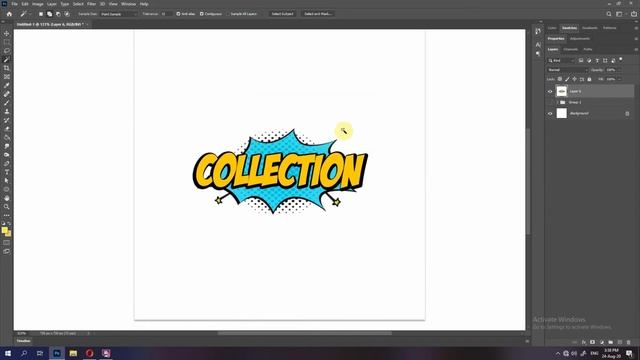
Task: Open the Sample Size dropdown
Action: tap(119, 14)
